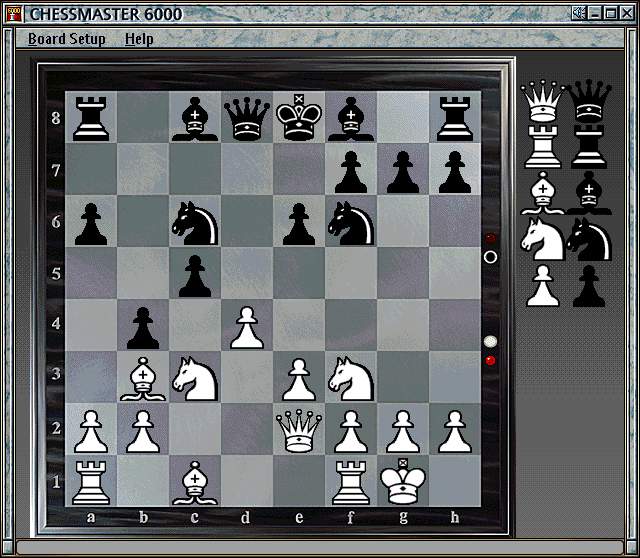Open the Help menu
This screenshot has width=640, height=558.
(139, 39)
